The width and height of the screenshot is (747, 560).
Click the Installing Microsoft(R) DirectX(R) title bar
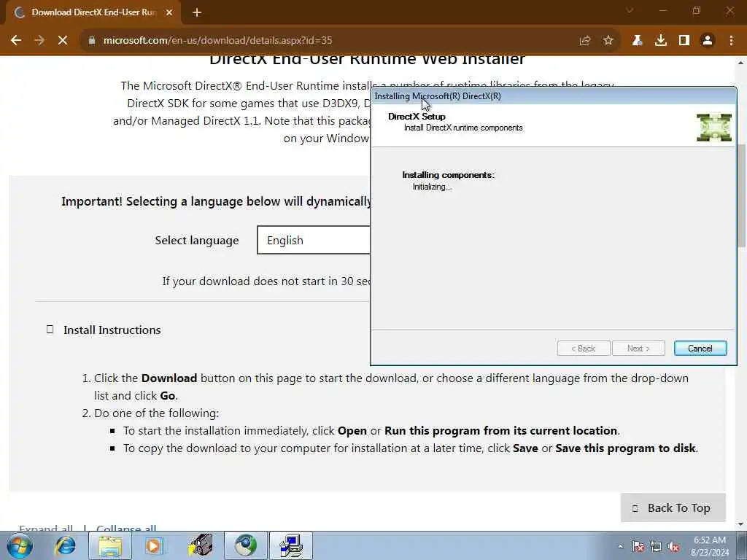[554, 96]
